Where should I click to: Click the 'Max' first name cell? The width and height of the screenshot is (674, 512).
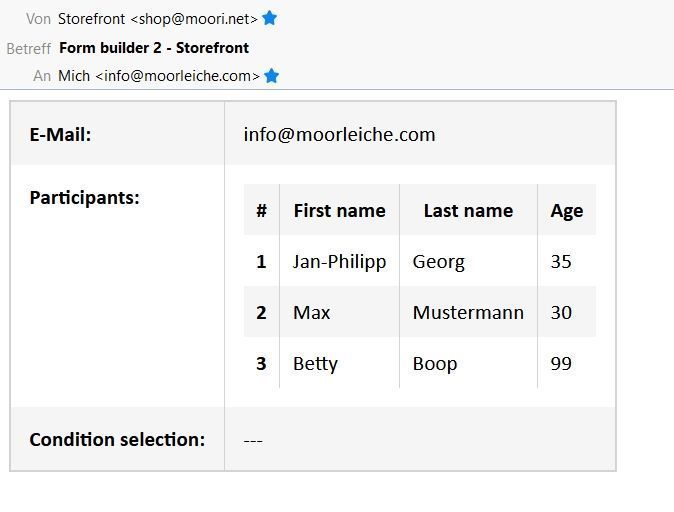311,312
